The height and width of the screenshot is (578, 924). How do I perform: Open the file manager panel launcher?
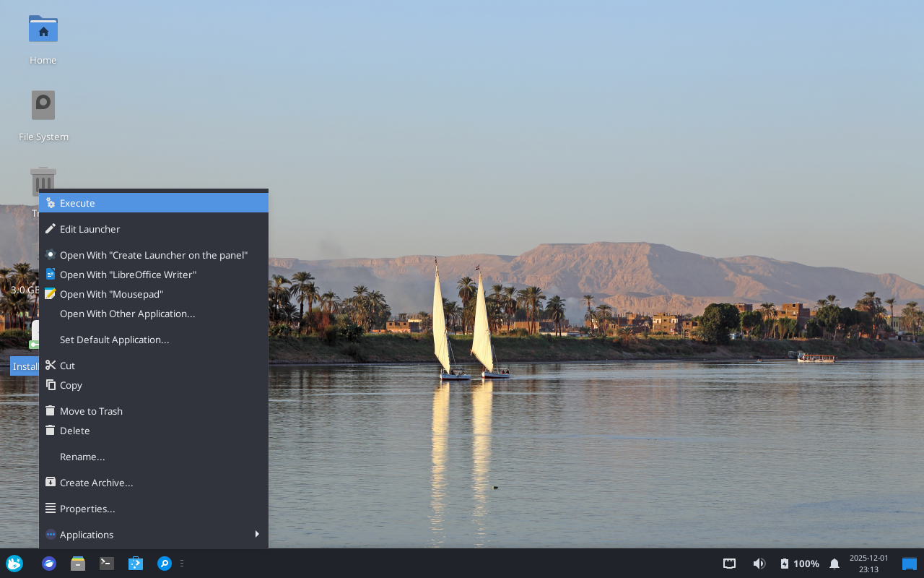pos(78,564)
